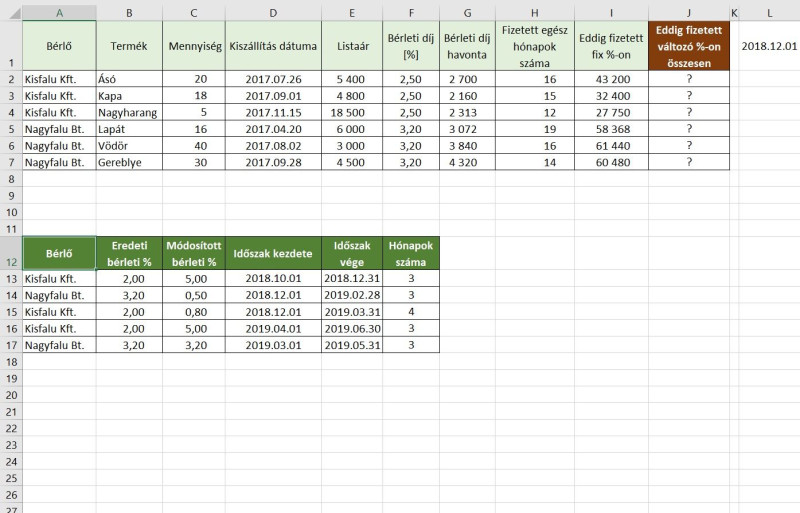The width and height of the screenshot is (800, 513).
Task: Select the months count 4 in row 15
Action: pos(411,312)
